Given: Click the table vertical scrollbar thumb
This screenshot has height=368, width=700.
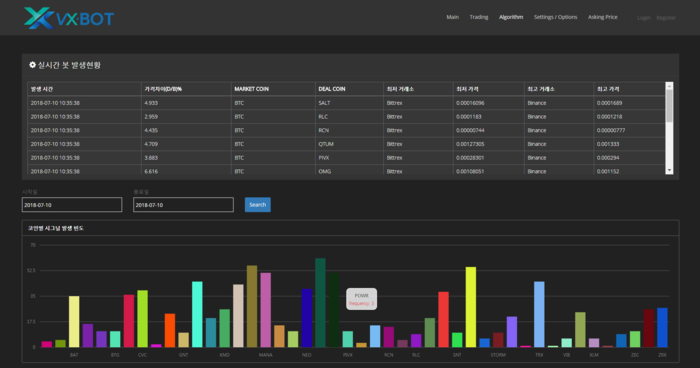Looking at the screenshot, I should [669, 105].
